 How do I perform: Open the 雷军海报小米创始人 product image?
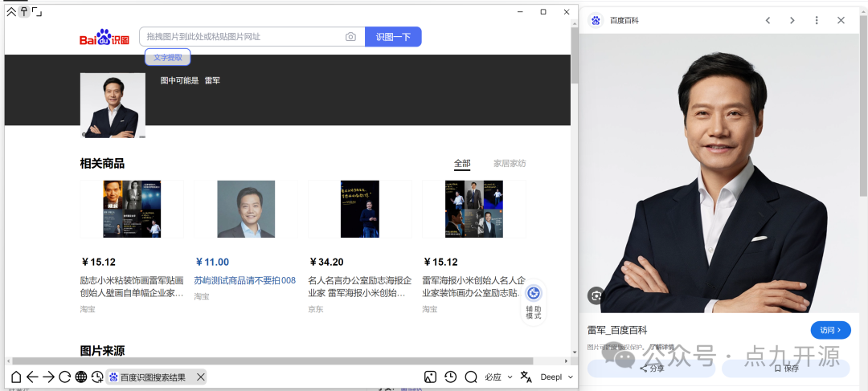click(x=474, y=209)
